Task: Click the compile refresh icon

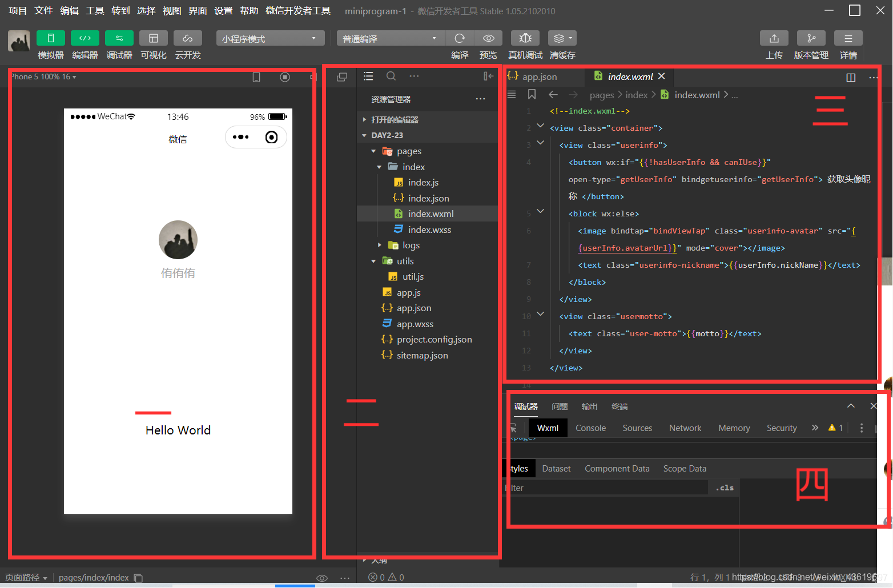Action: pos(460,38)
